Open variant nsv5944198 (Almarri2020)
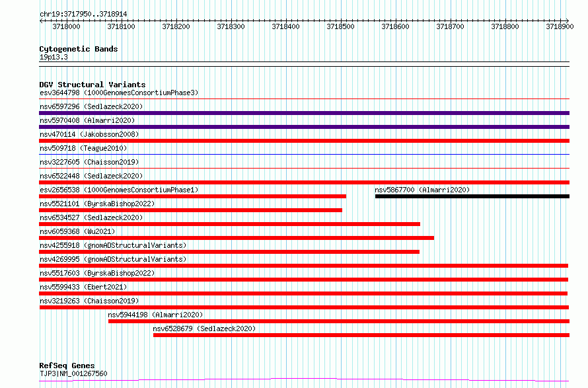The image size is (588, 388). 155,315
